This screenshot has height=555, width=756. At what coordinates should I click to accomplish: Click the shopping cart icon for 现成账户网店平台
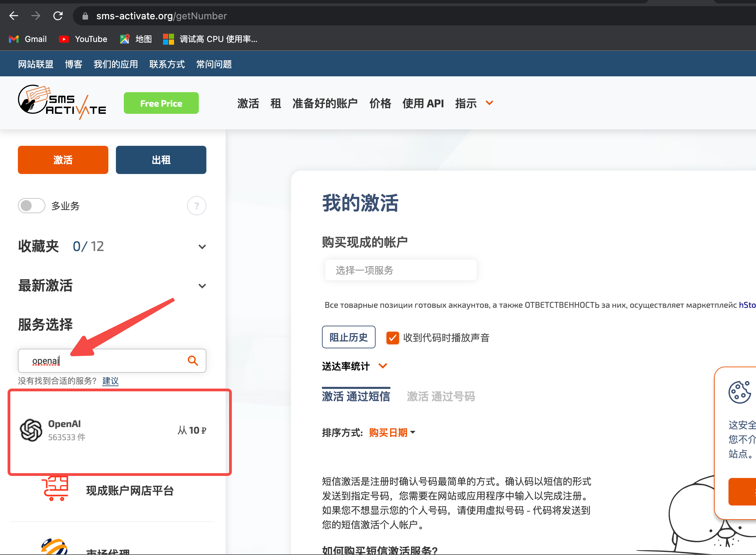(55, 489)
